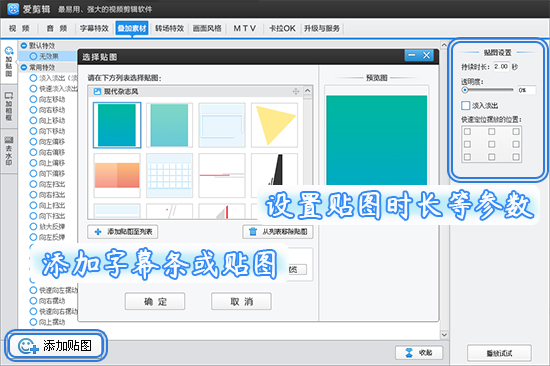550x366 pixels.
Task: Minimize the 选择贴图 dialog
Action: pos(412,55)
